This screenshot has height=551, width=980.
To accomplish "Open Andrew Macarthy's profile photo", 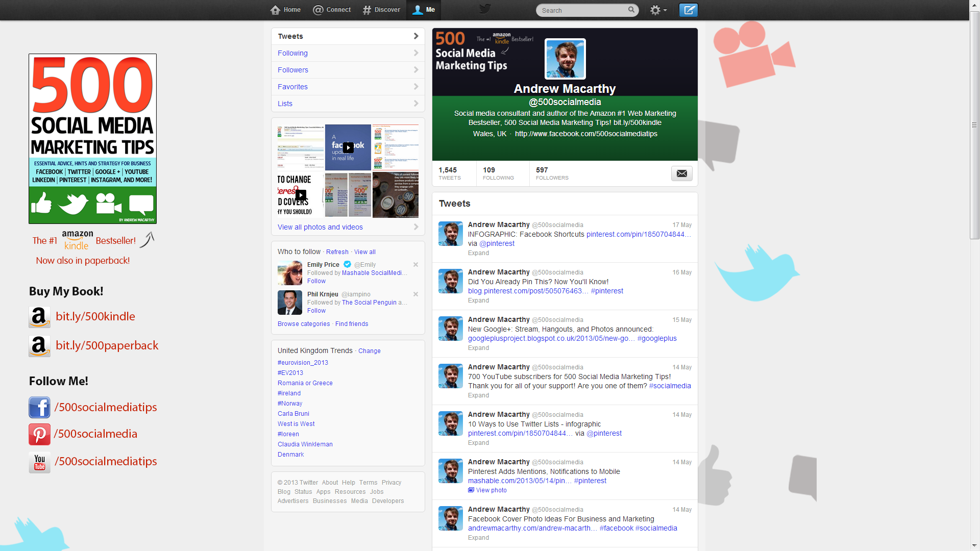I will [565, 59].
